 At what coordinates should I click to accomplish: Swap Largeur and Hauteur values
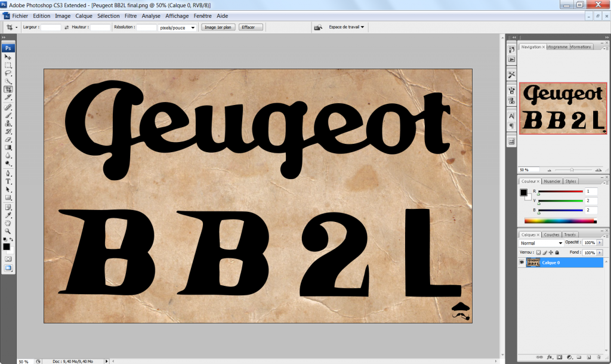coord(66,27)
